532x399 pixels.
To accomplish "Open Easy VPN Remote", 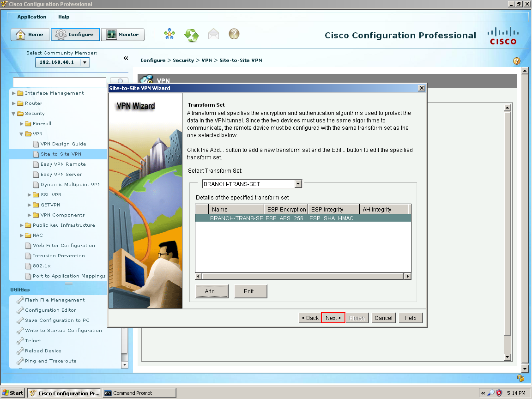I will [x=63, y=164].
